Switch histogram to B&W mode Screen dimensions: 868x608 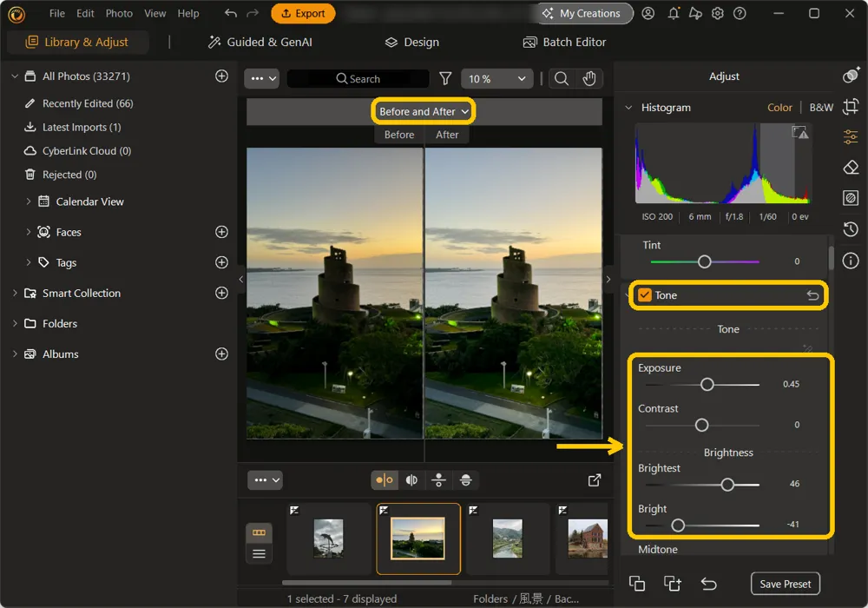[821, 108]
